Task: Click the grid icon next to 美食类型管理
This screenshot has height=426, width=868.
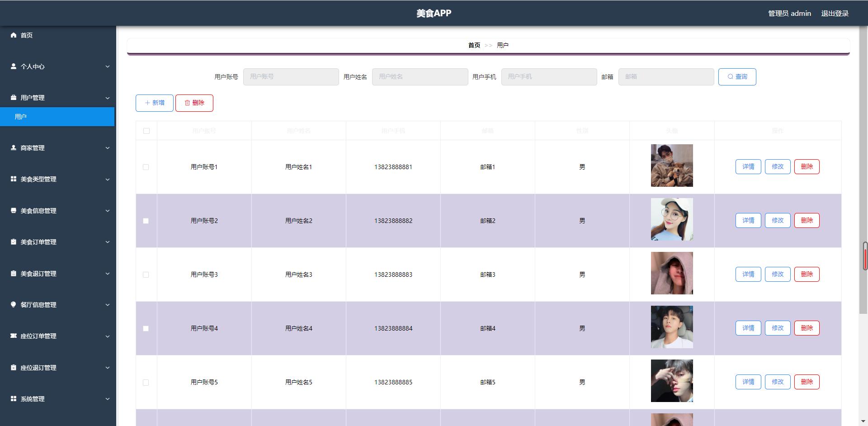Action: click(x=14, y=179)
